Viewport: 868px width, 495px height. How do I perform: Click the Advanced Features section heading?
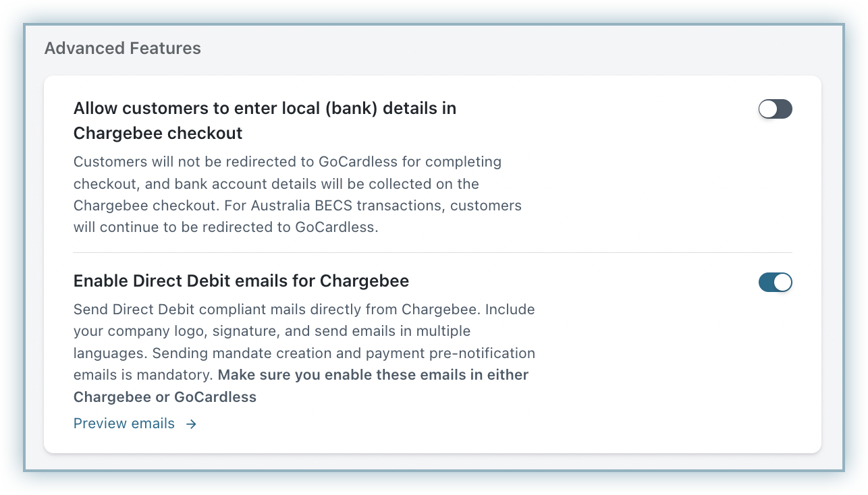[x=122, y=49]
